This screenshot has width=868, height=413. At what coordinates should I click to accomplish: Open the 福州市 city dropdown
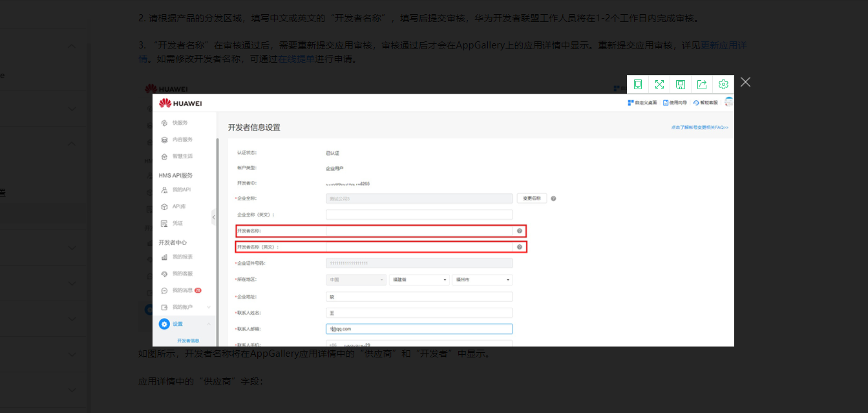(x=482, y=280)
